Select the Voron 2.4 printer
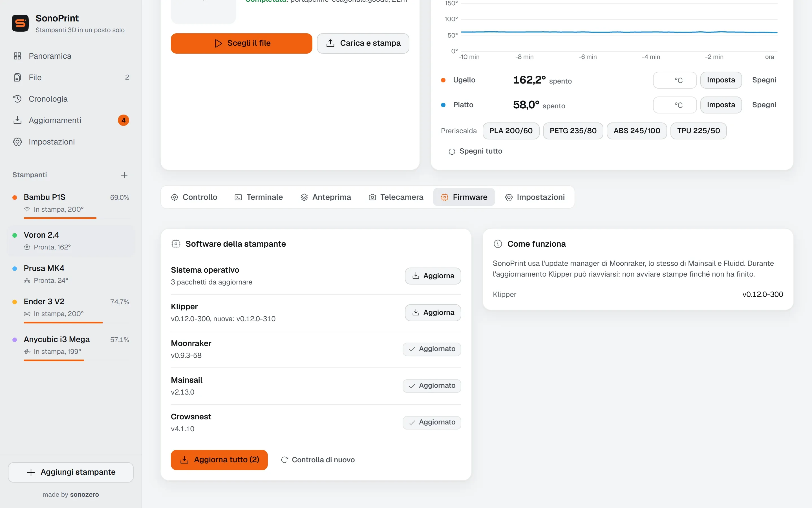The width and height of the screenshot is (812, 508). [x=71, y=241]
